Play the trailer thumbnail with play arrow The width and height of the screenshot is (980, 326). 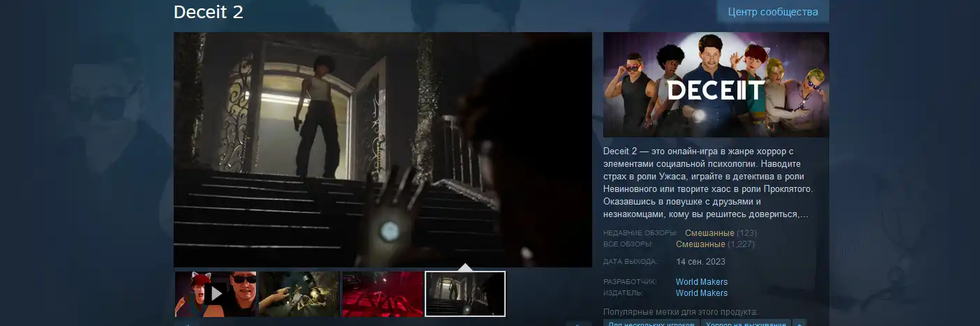point(216,294)
